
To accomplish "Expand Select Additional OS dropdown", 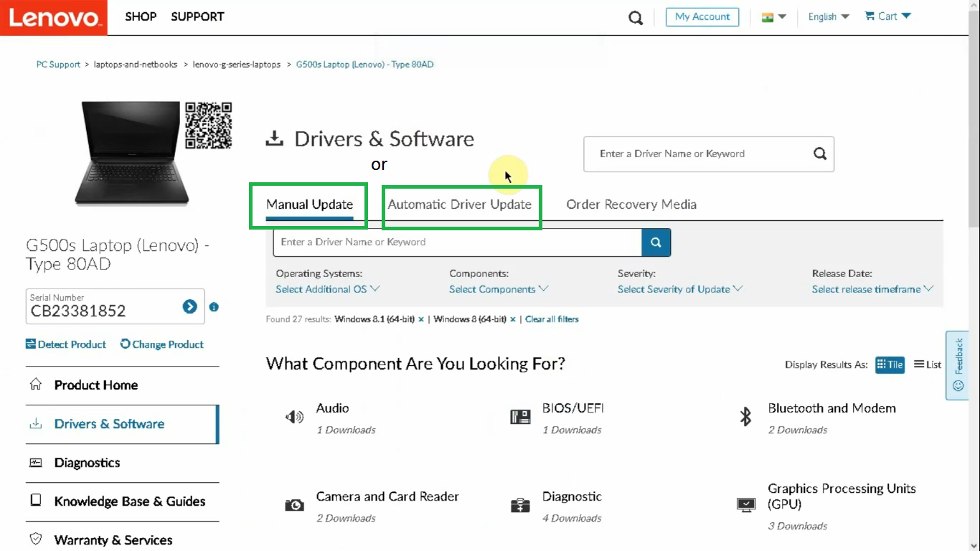I will pos(328,289).
